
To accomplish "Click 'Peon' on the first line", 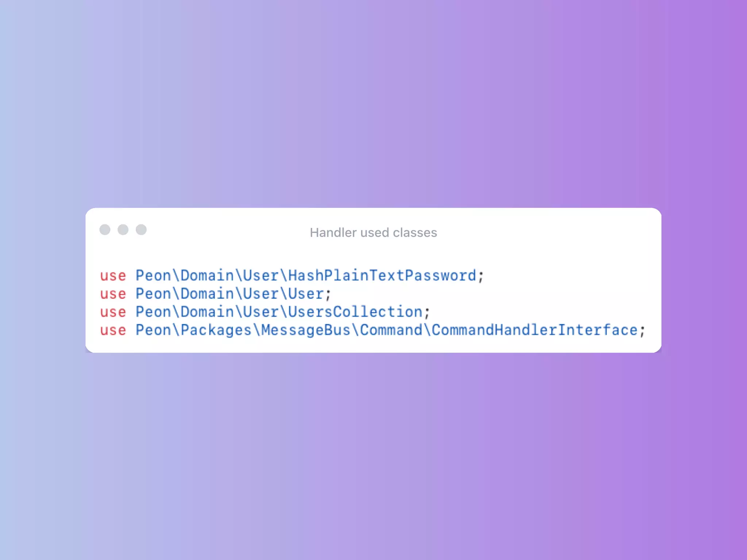I will click(154, 275).
